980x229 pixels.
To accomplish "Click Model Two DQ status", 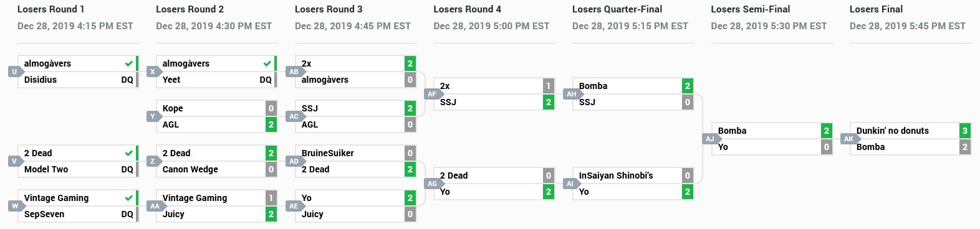I will click(127, 169).
